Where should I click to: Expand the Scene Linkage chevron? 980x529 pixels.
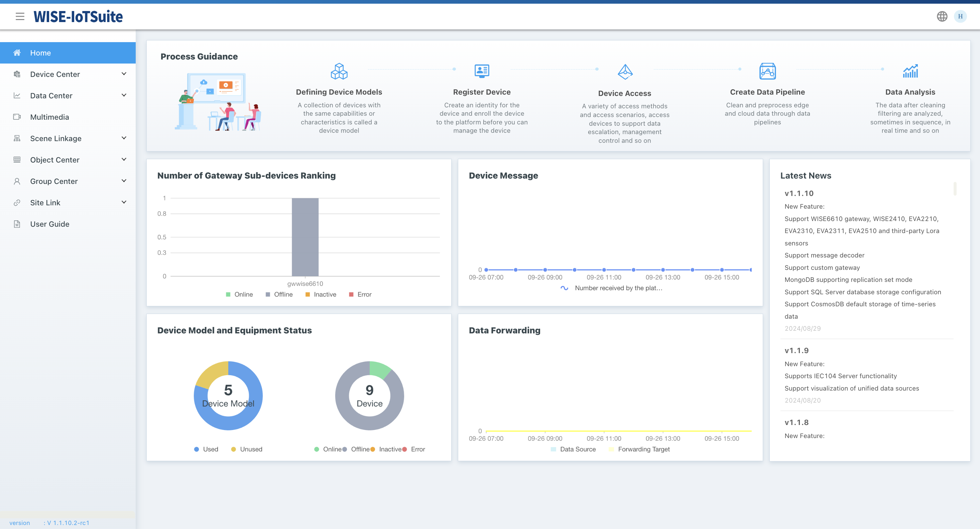(x=124, y=138)
